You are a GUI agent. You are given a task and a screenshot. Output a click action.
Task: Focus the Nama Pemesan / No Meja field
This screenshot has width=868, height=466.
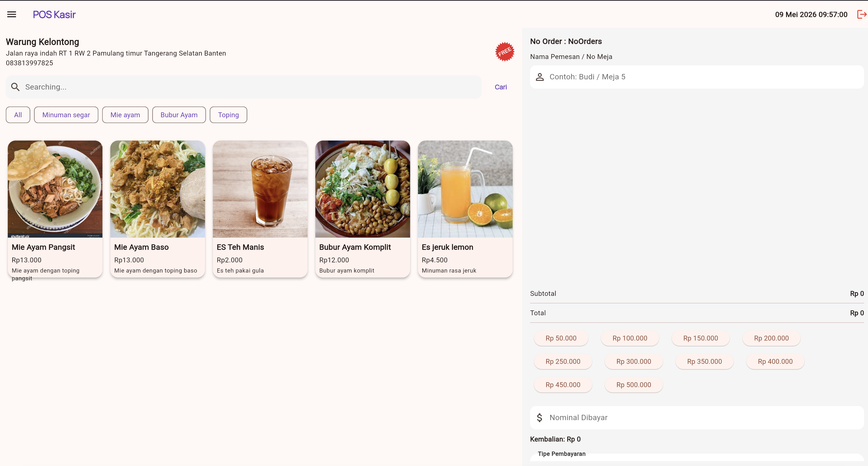pos(696,77)
